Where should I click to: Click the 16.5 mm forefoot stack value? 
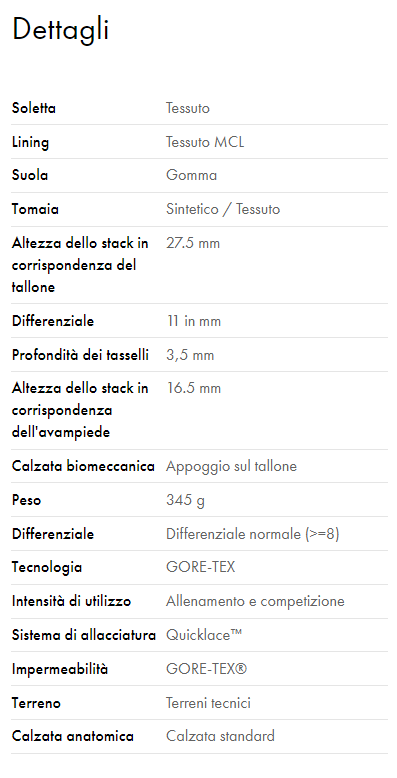193,388
